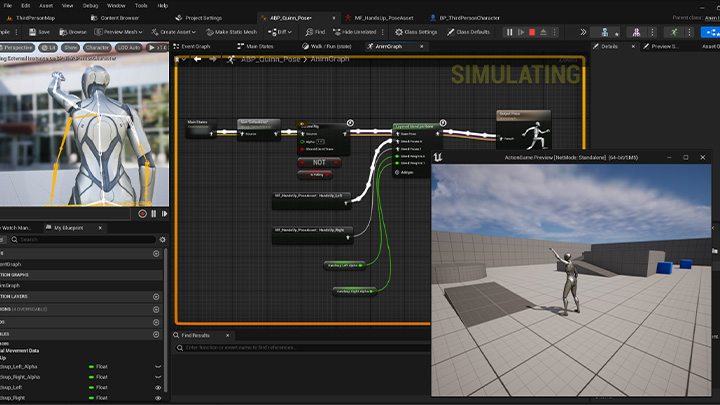Click ABP_Quinn_Pose breadcrumb link

pyautogui.click(x=270, y=59)
